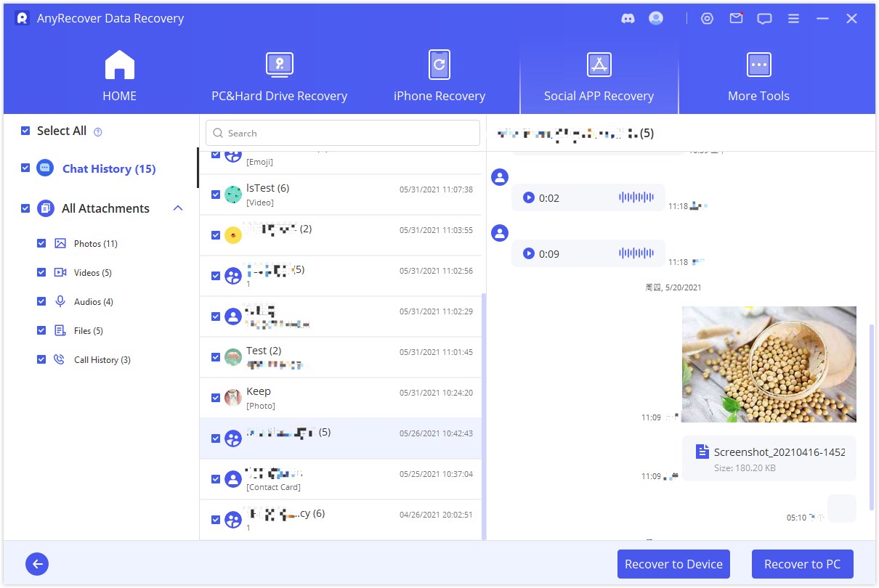Click the user account avatar icon

coord(656,19)
